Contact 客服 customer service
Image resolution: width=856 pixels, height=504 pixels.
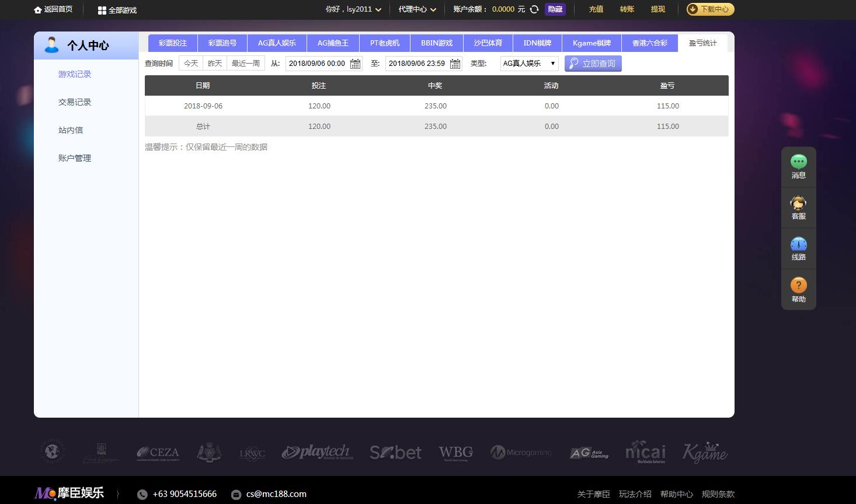[798, 207]
